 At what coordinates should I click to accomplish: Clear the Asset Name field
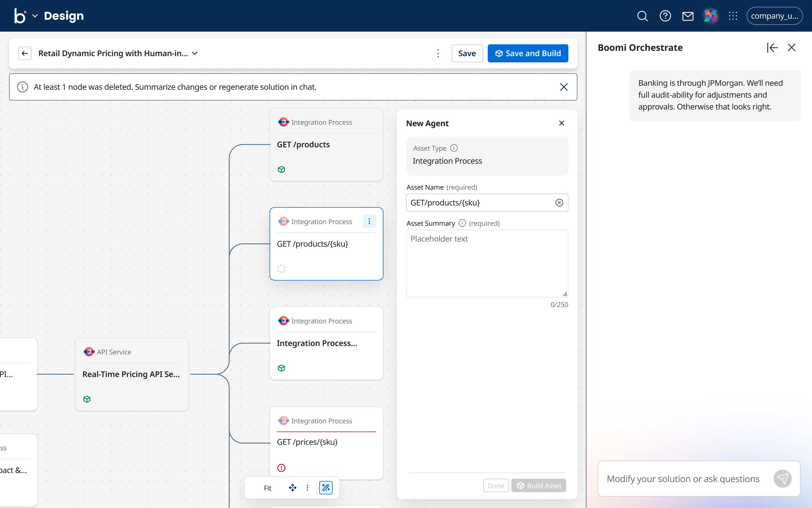(x=559, y=203)
